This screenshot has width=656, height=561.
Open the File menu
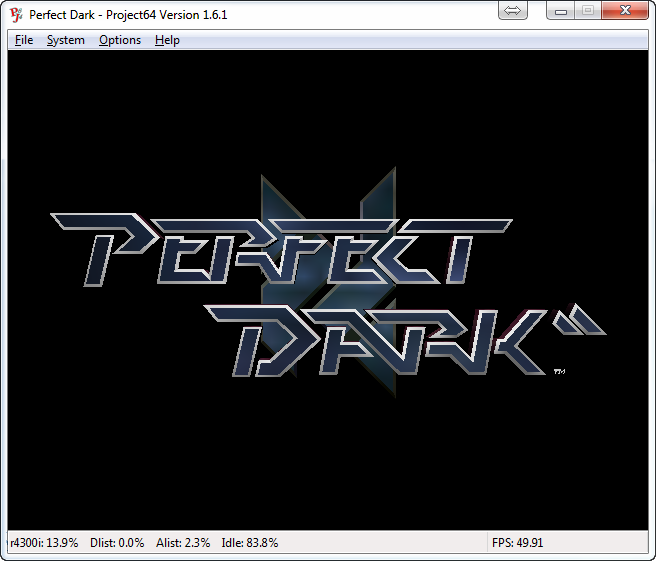[24, 40]
